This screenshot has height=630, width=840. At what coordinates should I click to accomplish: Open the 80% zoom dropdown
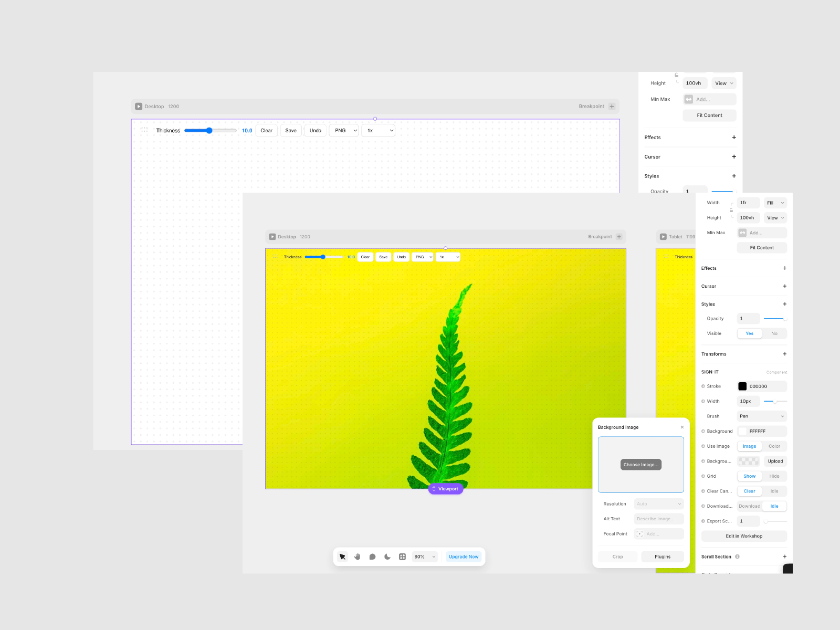point(425,556)
